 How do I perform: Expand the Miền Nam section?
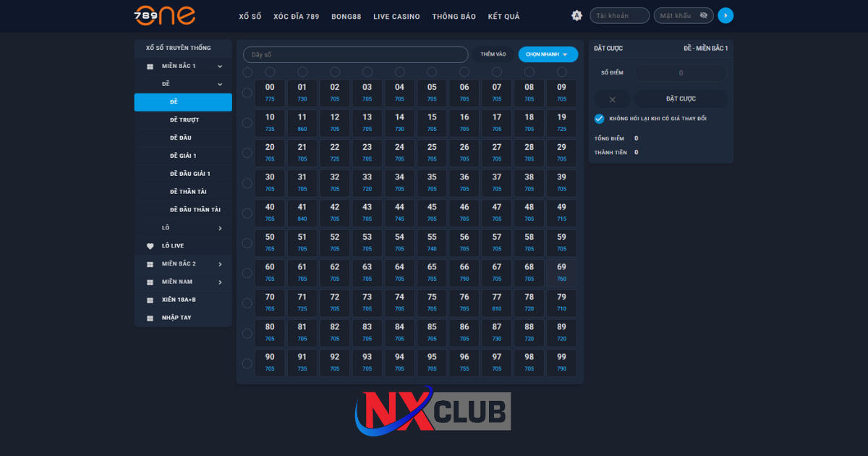pyautogui.click(x=220, y=282)
